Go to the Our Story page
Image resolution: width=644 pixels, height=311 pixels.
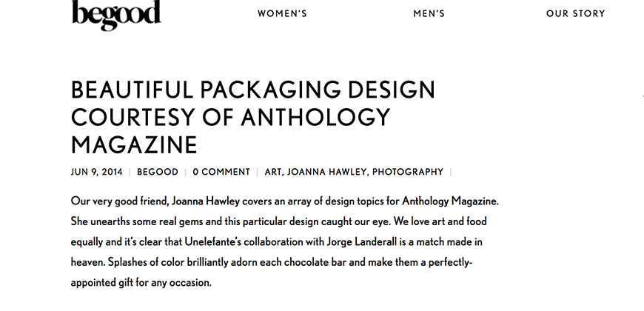pos(575,13)
